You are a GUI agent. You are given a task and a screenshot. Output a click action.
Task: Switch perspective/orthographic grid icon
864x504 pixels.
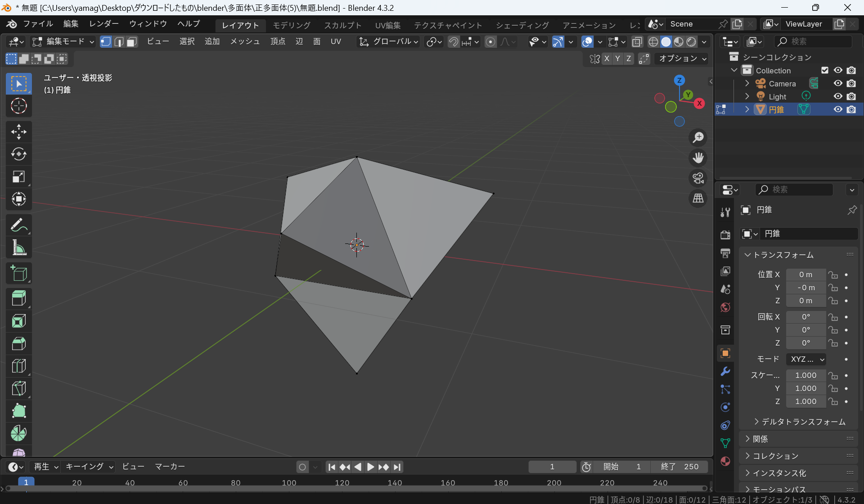tap(698, 198)
